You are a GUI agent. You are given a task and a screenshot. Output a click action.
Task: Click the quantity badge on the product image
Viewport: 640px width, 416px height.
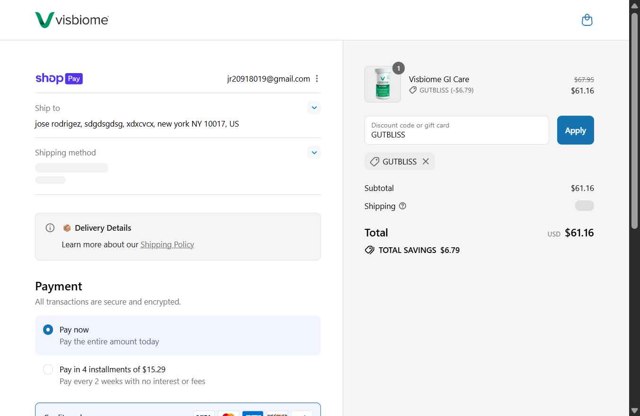click(x=398, y=68)
